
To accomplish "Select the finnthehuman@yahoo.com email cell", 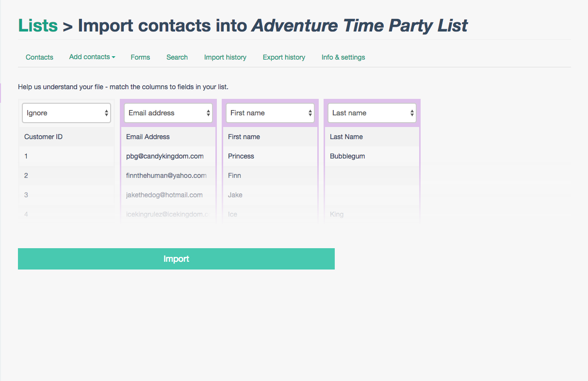I will tap(166, 175).
